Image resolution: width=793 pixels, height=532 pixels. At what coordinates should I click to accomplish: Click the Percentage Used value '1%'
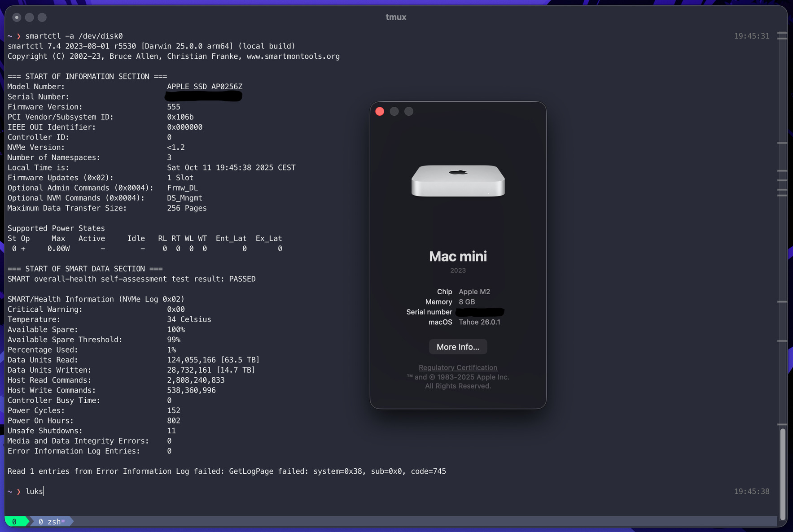pos(171,350)
